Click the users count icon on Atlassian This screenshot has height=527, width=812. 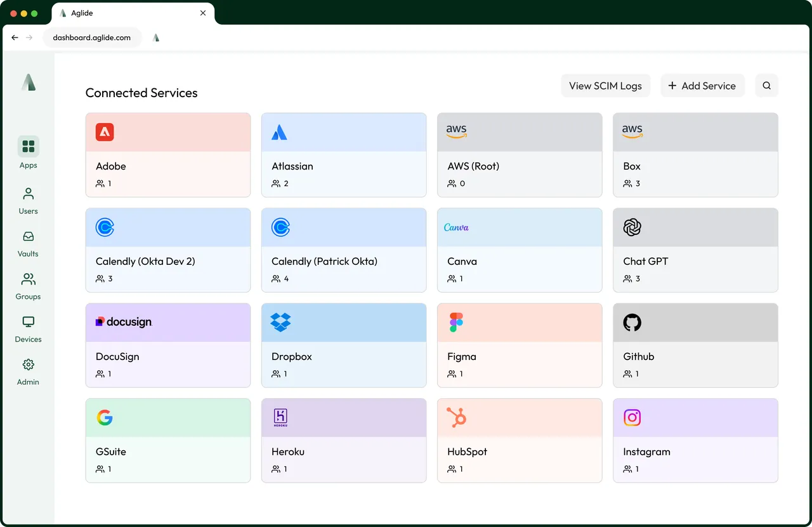tap(276, 183)
